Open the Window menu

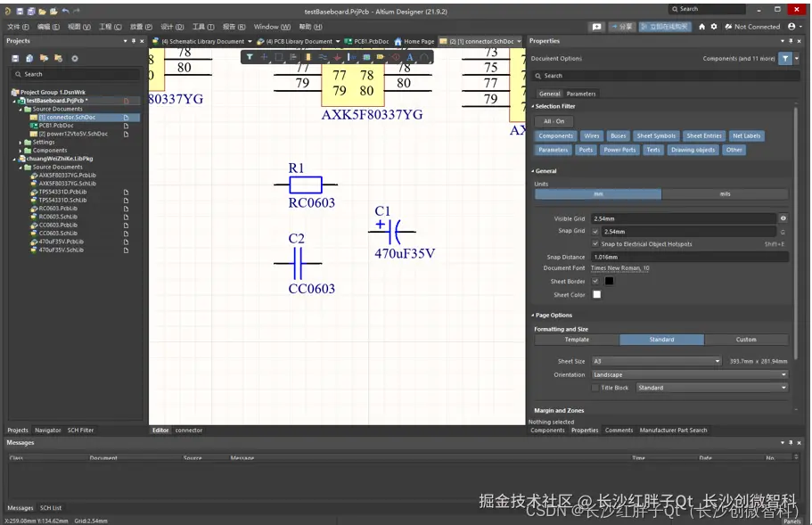[272, 26]
